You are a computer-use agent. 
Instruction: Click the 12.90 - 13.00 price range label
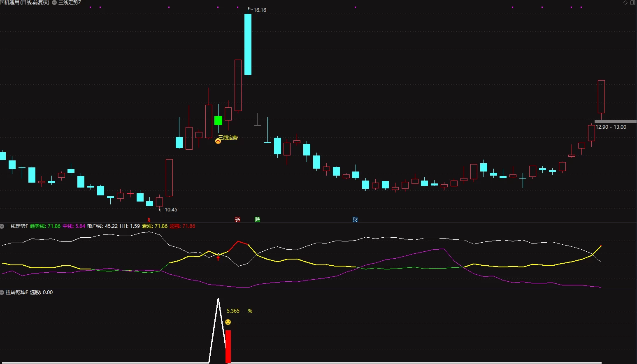pyautogui.click(x=611, y=127)
